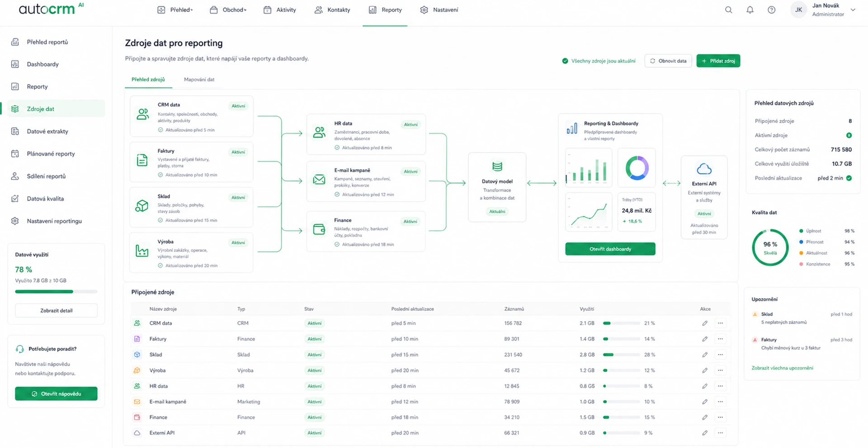Image resolution: width=868 pixels, height=448 pixels.
Task: Click the Zobrazit všechna upozornění link
Action: point(783,368)
